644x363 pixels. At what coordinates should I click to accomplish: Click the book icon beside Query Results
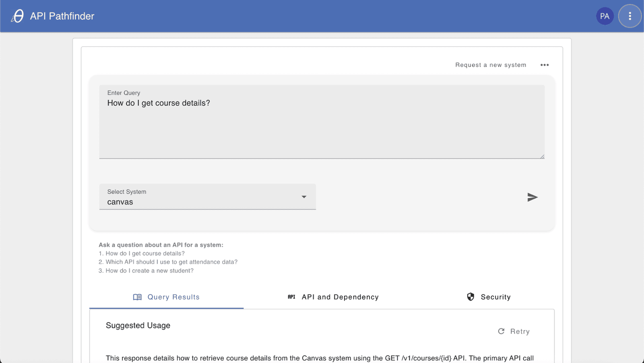point(137,297)
